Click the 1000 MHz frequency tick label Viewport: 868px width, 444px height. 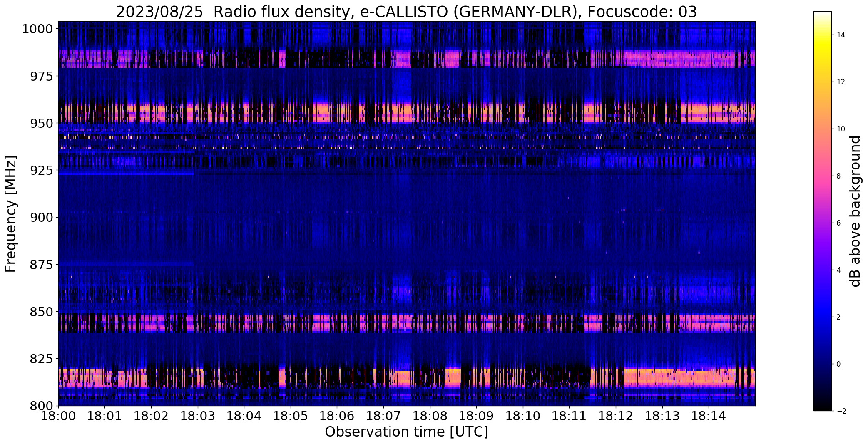pos(37,29)
